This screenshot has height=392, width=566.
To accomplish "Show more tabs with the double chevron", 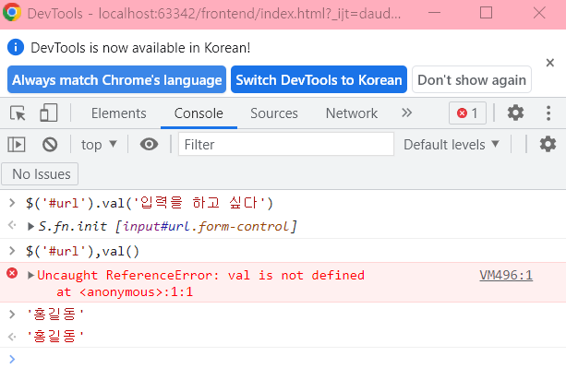I will [x=406, y=113].
